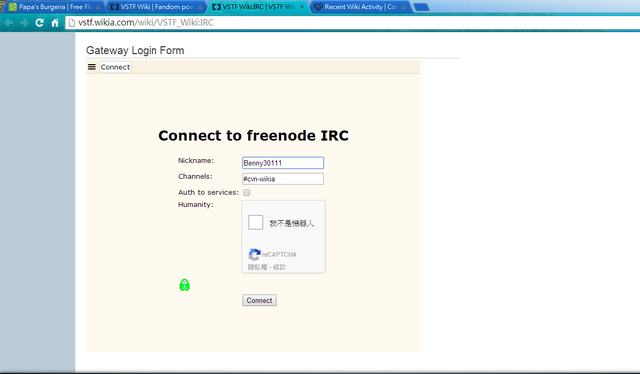
Task: Open reCAPTCHA privacy link
Action: 257,267
